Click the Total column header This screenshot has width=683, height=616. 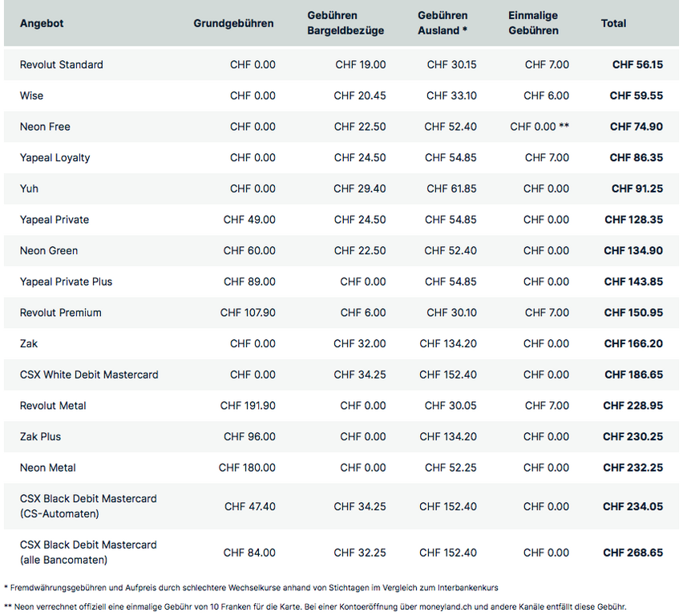[613, 23]
